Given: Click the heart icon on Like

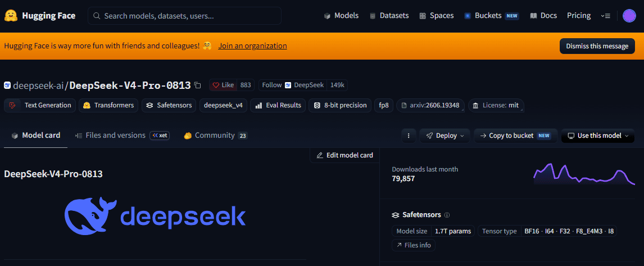Looking at the screenshot, I should tap(216, 85).
